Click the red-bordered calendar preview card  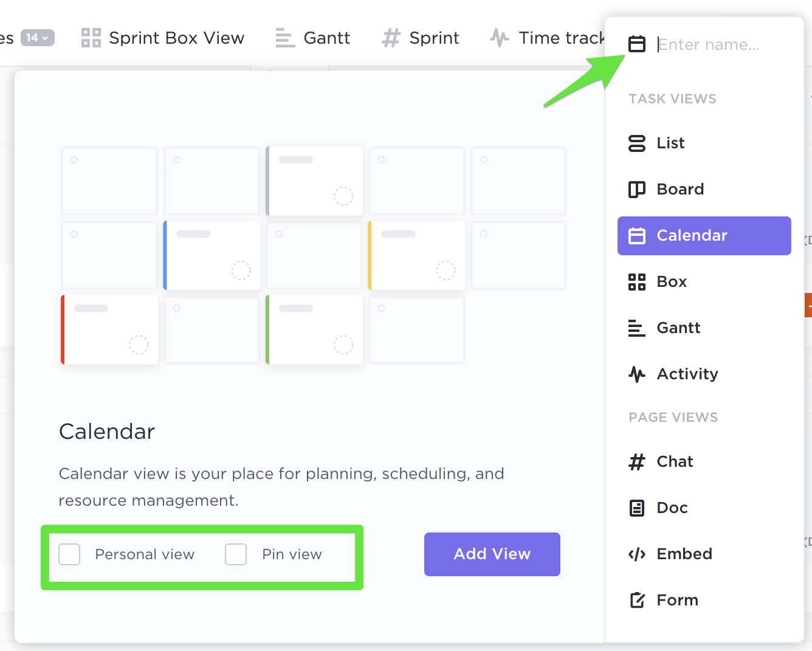point(110,329)
